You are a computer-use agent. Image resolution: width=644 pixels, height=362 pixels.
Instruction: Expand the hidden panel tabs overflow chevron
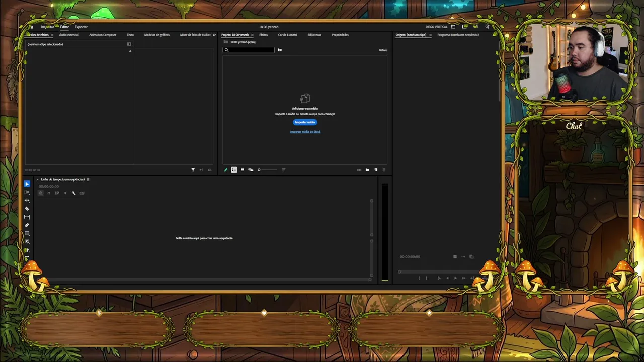[x=214, y=35]
